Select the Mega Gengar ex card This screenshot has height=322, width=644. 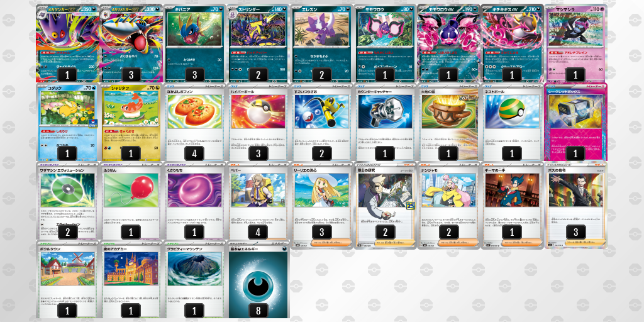(68, 43)
